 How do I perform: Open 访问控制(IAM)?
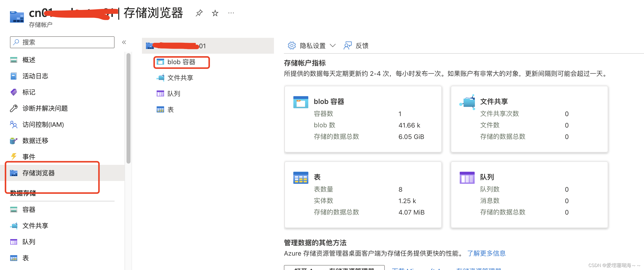click(x=43, y=125)
